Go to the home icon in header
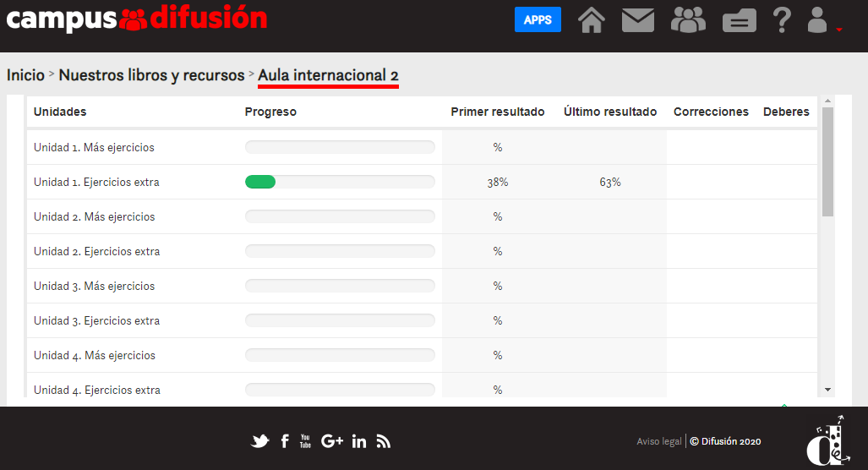 pyautogui.click(x=592, y=20)
